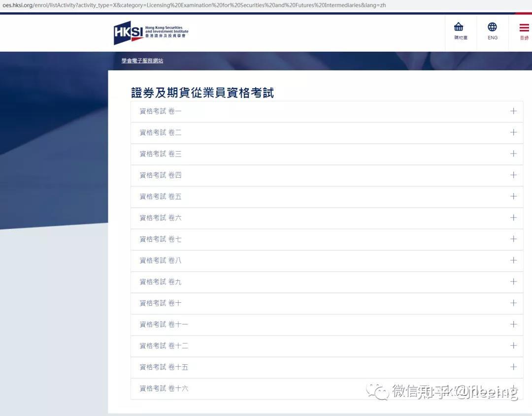Select the 資格考試 卷十二 row label
The image size is (532, 416).
click(x=164, y=346)
